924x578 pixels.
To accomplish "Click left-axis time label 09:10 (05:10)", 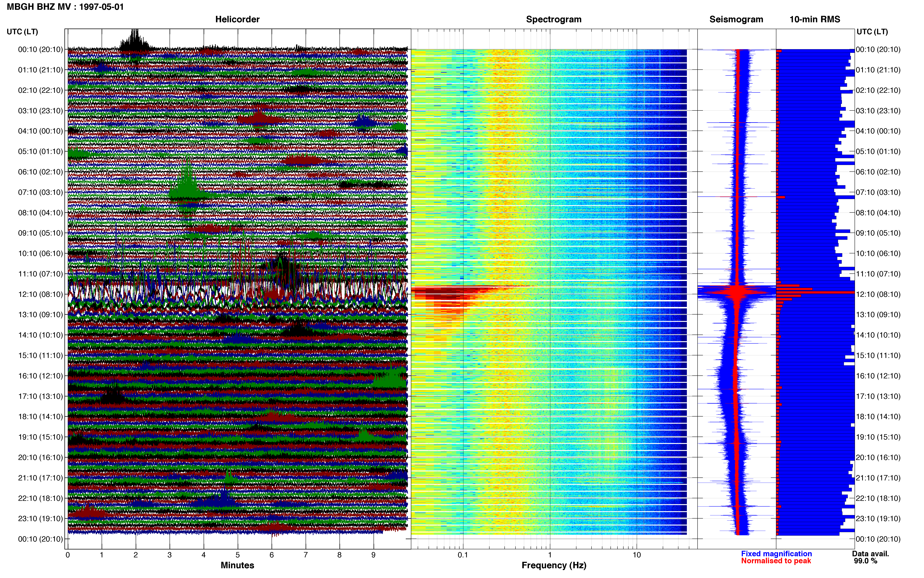I will (41, 233).
